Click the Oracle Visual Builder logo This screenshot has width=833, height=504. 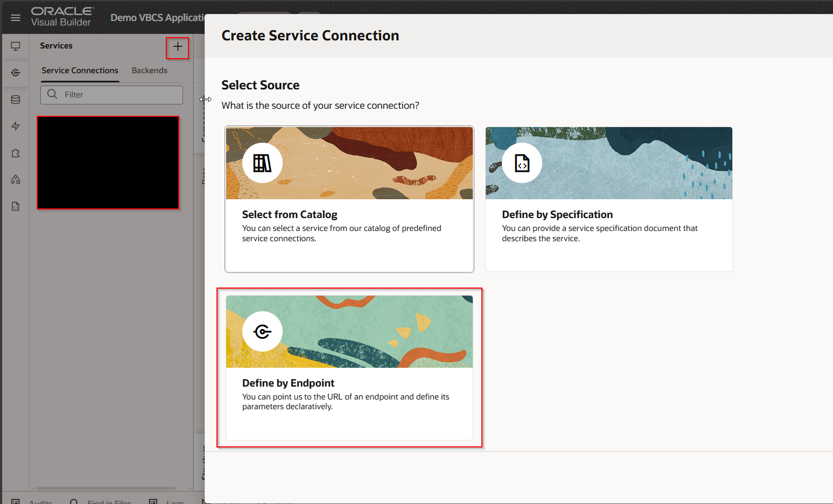pyautogui.click(x=62, y=17)
